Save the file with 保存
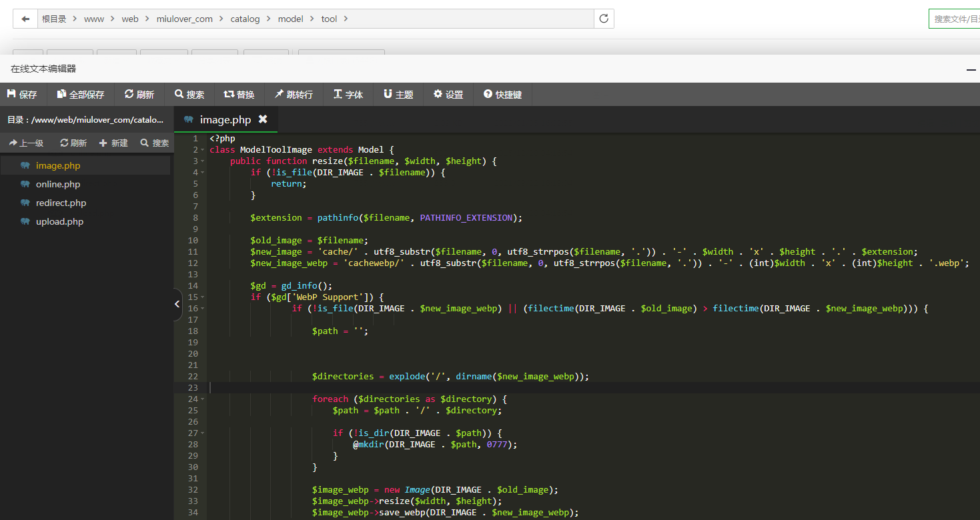Screen dimensions: 980x520 point(23,95)
